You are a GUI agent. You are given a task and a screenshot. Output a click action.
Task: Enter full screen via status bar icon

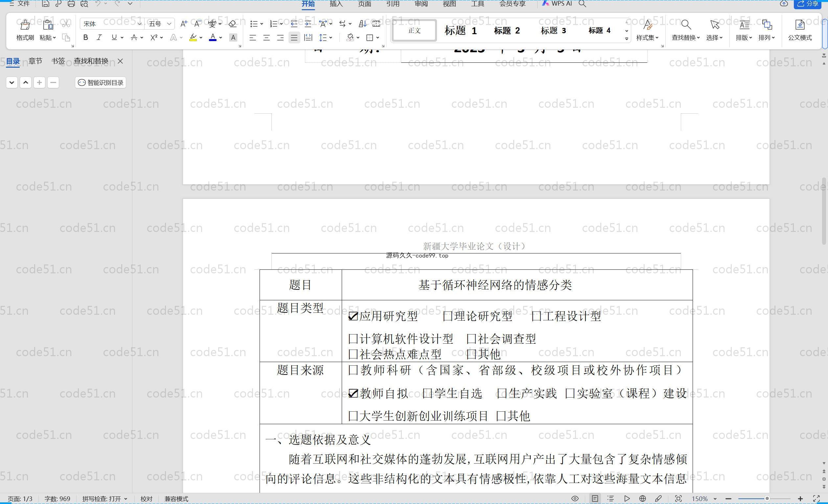pyautogui.click(x=816, y=499)
